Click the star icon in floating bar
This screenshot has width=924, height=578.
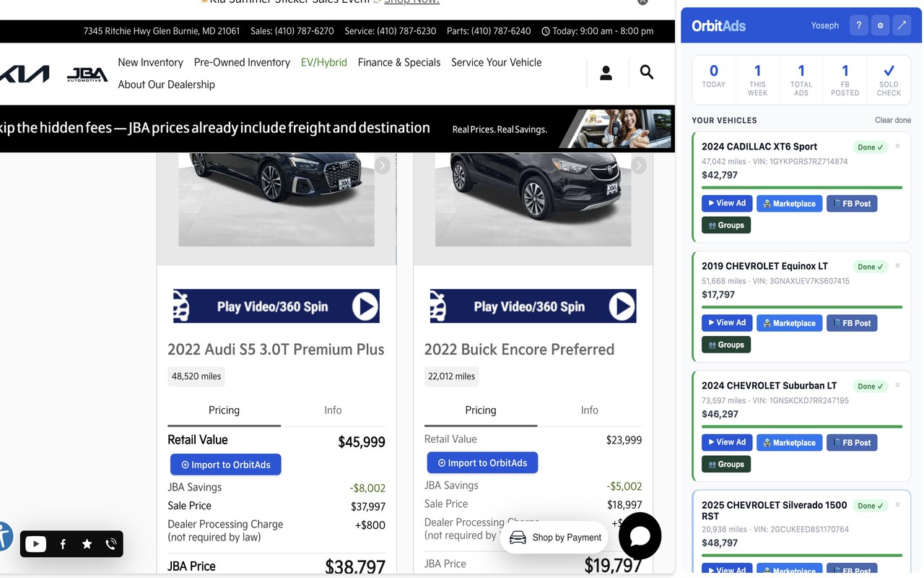87,544
